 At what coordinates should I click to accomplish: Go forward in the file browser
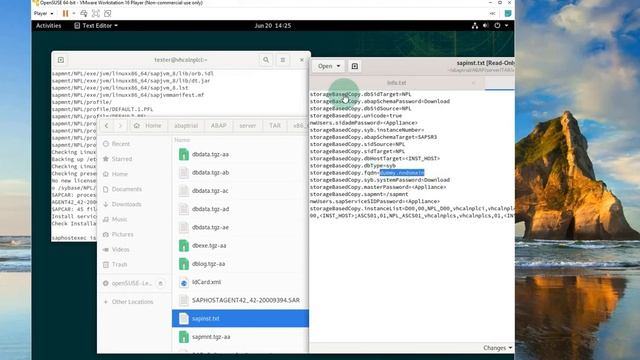(x=120, y=126)
